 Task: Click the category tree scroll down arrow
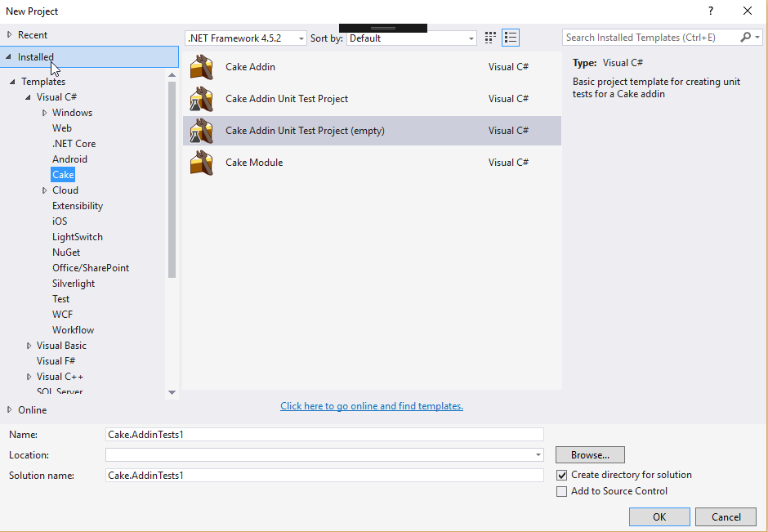point(172,392)
